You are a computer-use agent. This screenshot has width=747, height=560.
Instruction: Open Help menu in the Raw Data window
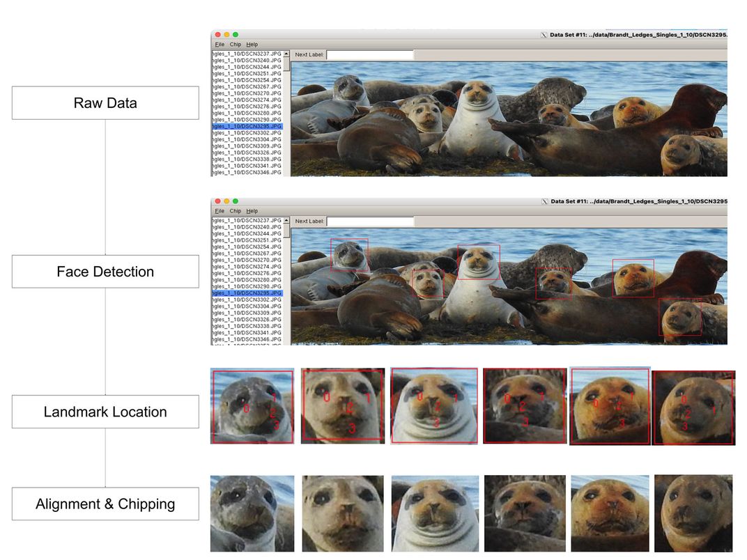point(252,45)
